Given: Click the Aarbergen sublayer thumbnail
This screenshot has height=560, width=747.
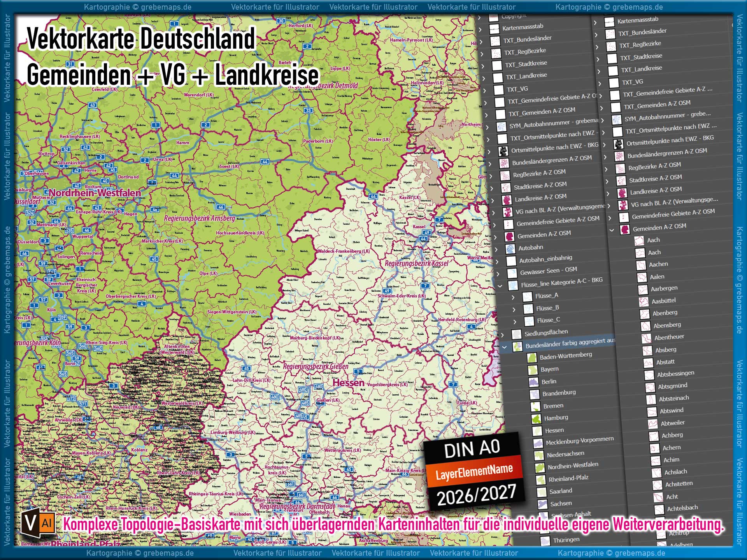Looking at the screenshot, I should click(x=643, y=290).
